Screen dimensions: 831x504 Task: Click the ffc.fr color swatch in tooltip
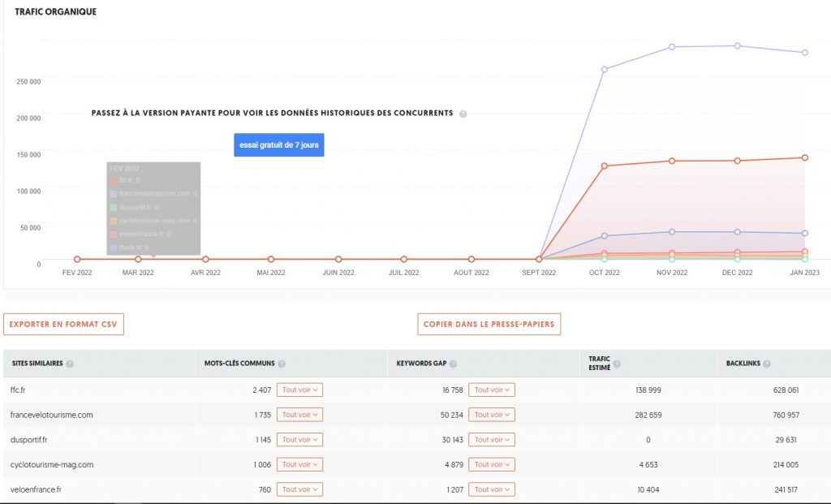point(114,180)
